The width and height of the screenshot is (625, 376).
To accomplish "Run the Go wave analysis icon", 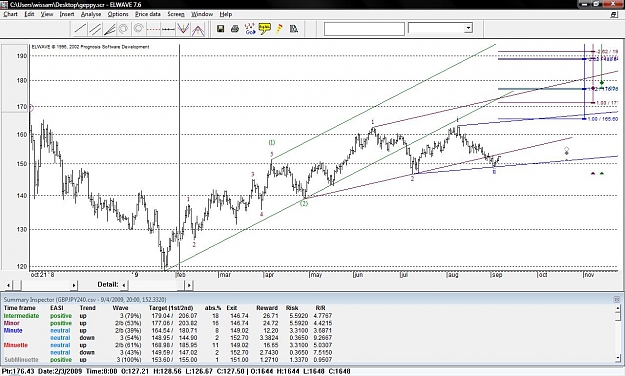I will pyautogui.click(x=250, y=29).
